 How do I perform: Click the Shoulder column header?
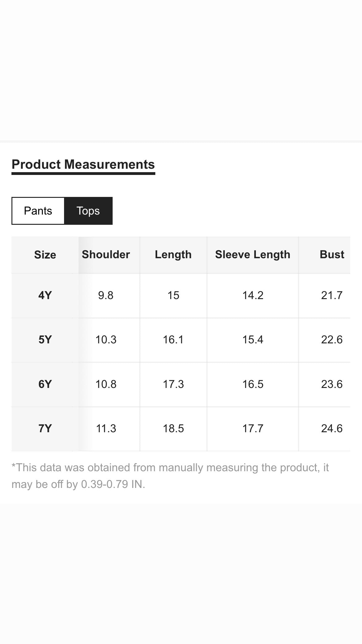pyautogui.click(x=106, y=255)
